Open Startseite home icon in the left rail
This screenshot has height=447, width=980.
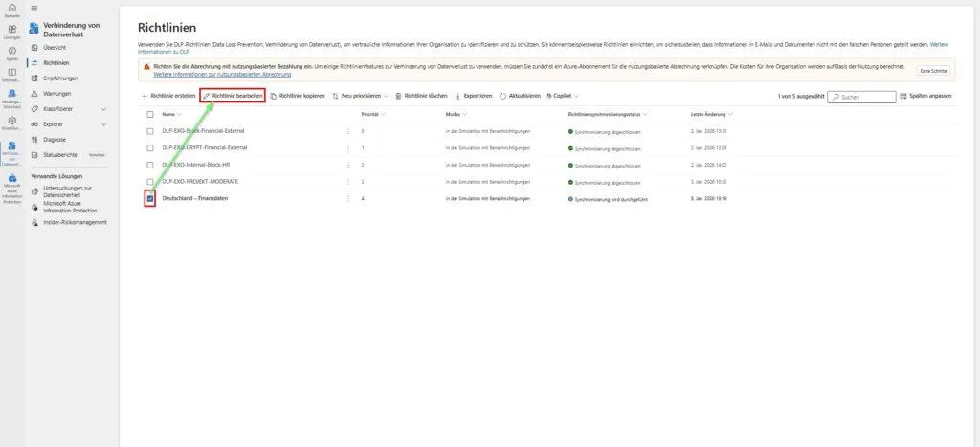point(11,8)
